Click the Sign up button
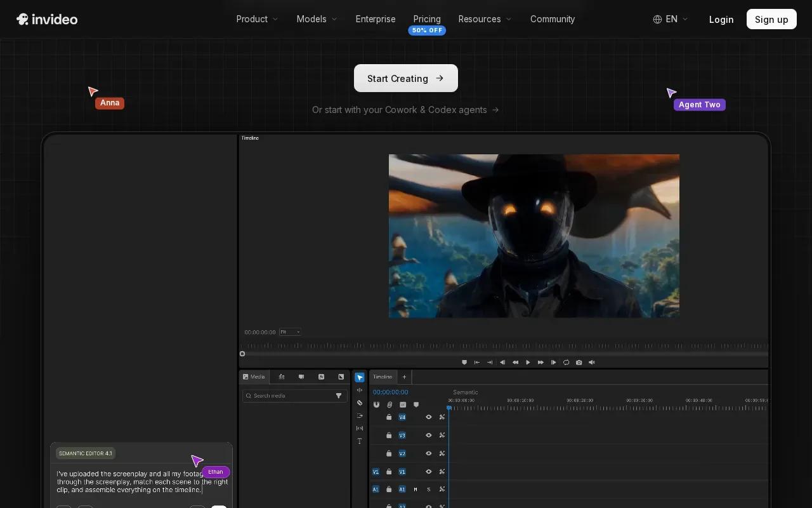812x508 pixels. [x=771, y=19]
